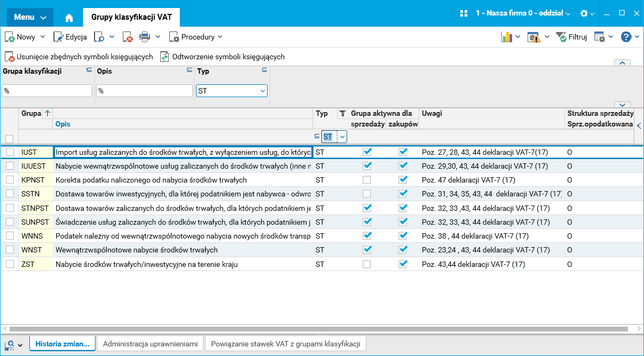Viewport: 644px width, 356px height.
Task: Click the Odtworzenie symboli księgujących icon
Action: tap(165, 57)
